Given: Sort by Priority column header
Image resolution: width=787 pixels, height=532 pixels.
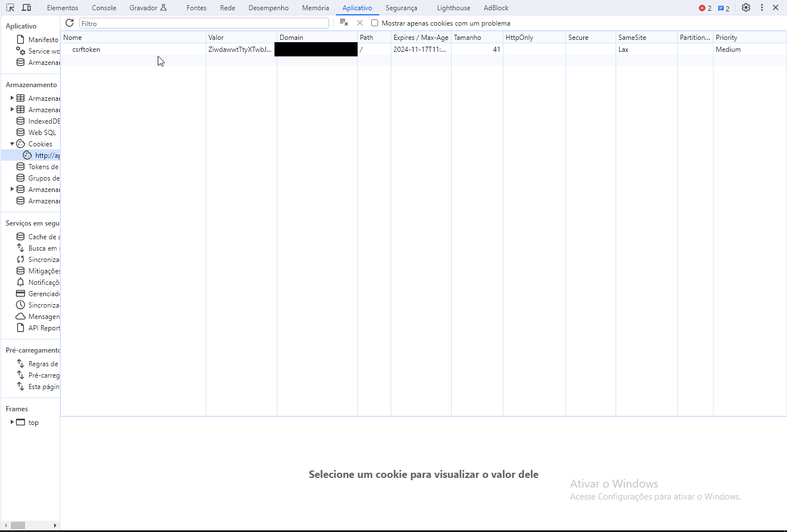Looking at the screenshot, I should coord(750,37).
